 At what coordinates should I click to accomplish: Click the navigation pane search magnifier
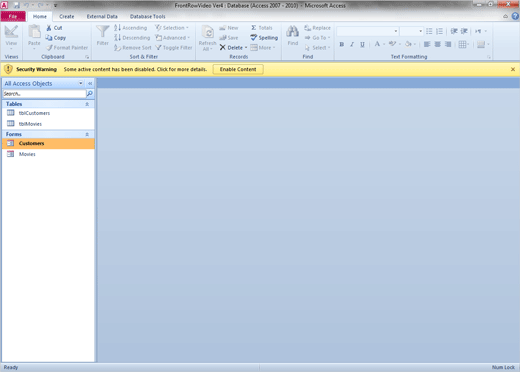click(x=90, y=94)
